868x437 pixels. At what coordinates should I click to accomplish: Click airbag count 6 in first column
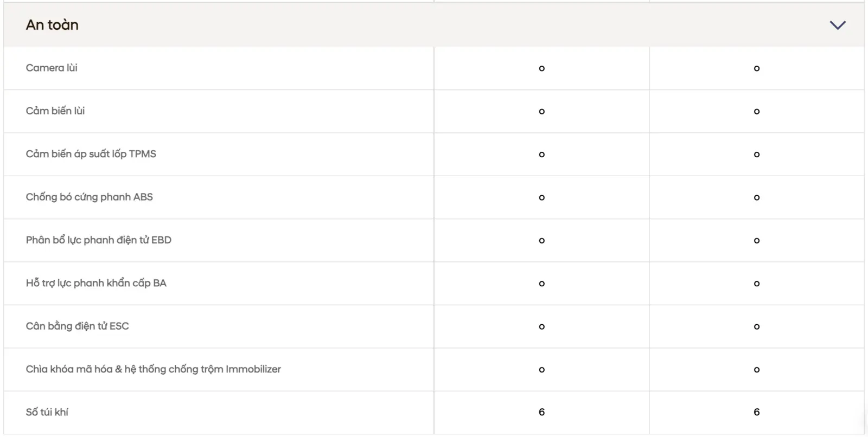click(x=541, y=412)
